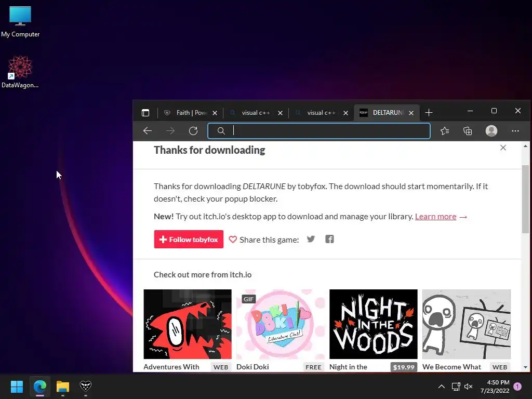Click the WEB label on Adventures With
Viewport: 532px width, 399px height.
(221, 367)
